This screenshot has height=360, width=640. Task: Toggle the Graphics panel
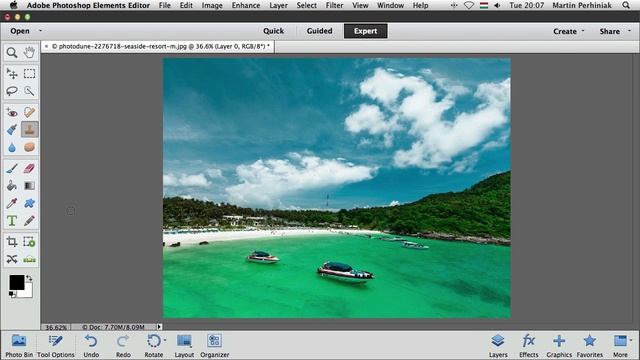pos(559,345)
